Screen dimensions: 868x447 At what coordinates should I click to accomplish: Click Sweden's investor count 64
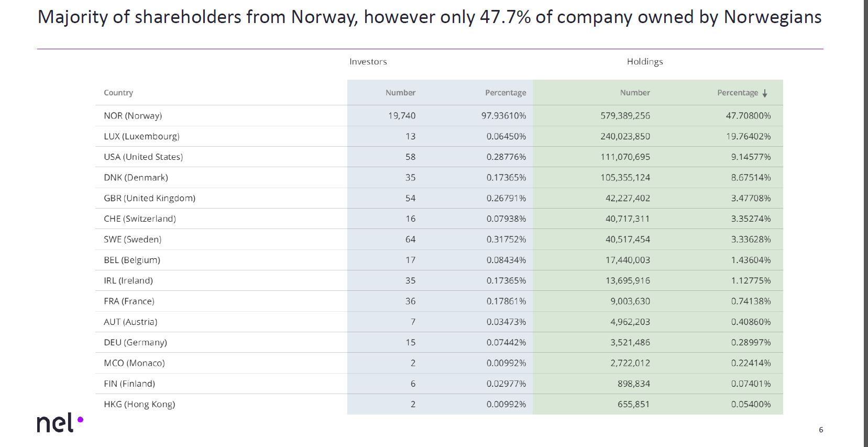click(x=410, y=239)
